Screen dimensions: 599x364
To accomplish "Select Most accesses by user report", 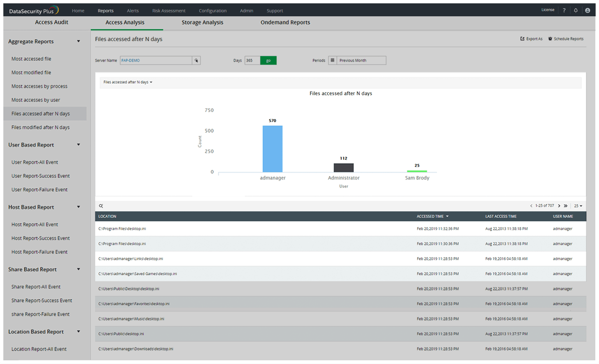I will coord(36,100).
